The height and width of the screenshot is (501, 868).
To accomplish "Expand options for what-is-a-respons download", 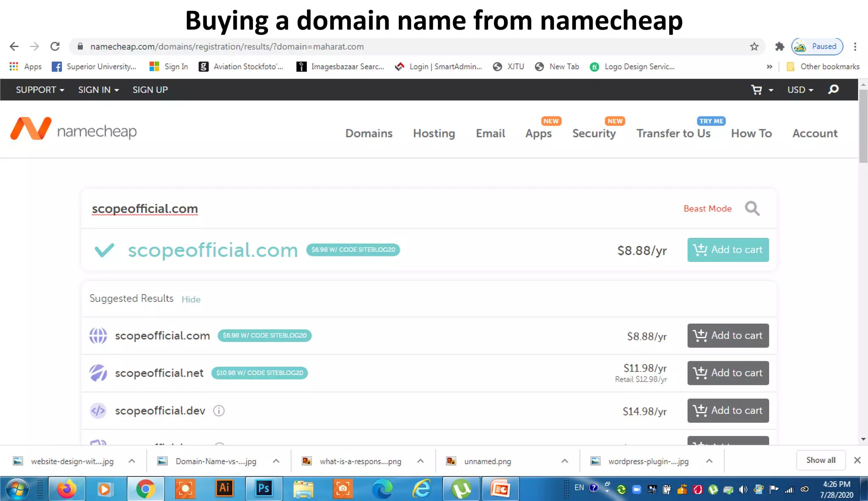I will click(x=420, y=461).
